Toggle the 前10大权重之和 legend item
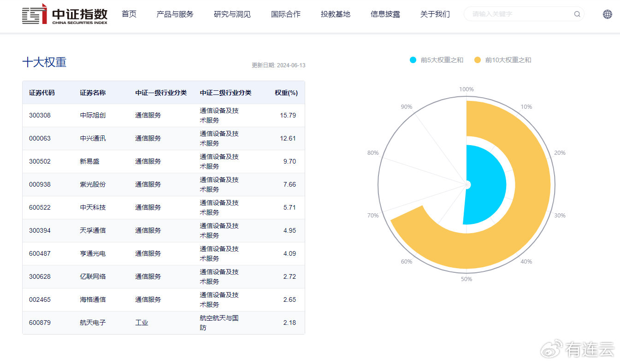 [503, 60]
